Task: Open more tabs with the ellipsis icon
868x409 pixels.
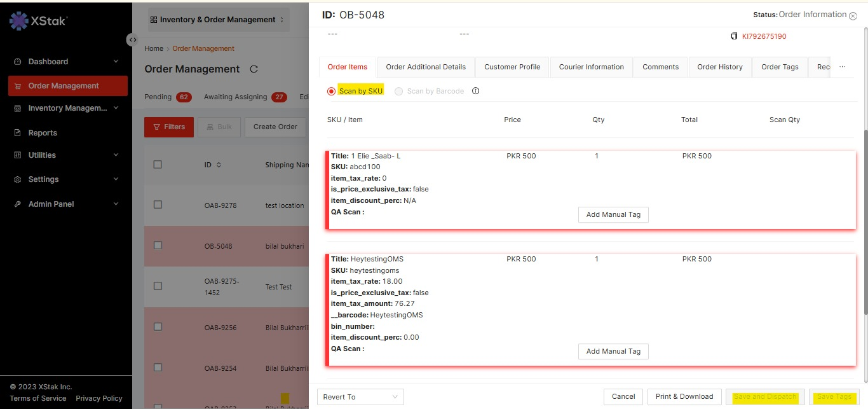Action: [843, 67]
